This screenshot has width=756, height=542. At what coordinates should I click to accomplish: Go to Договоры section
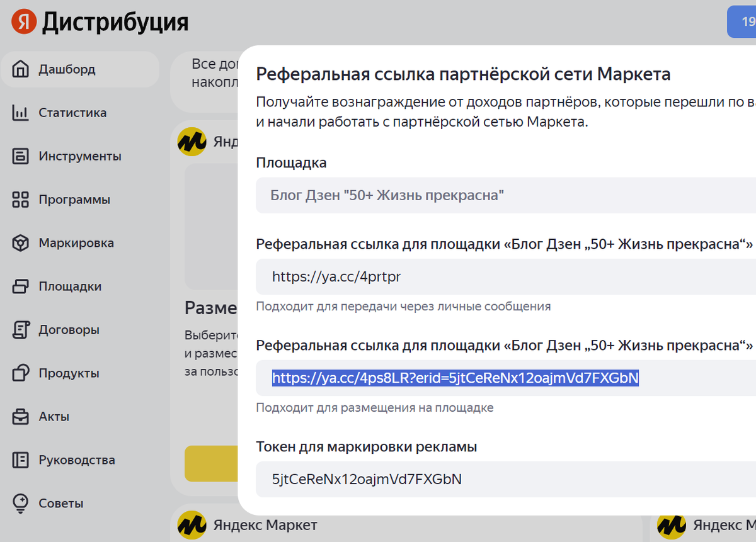[x=69, y=330]
